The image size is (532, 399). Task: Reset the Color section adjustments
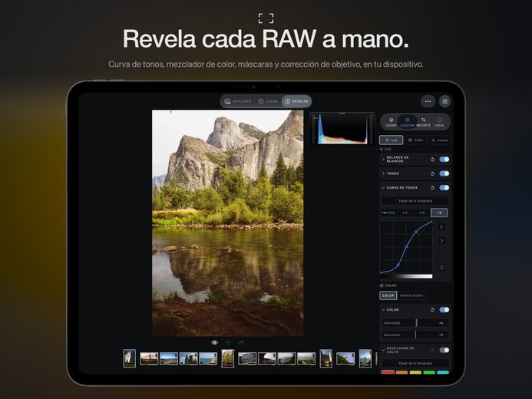click(432, 310)
